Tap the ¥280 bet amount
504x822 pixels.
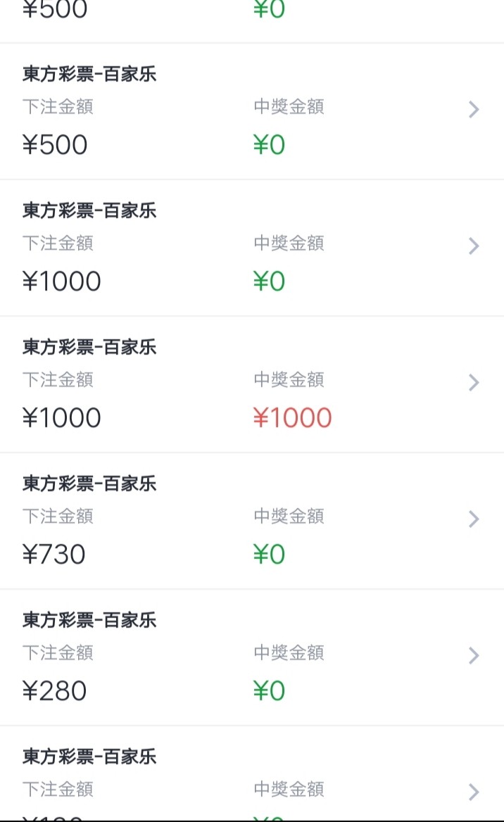(55, 691)
